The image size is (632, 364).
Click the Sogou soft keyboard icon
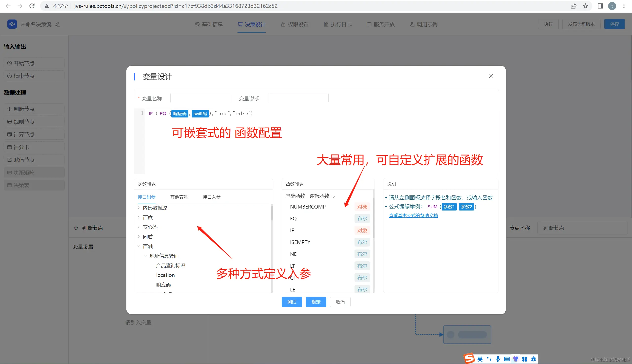click(x=507, y=359)
